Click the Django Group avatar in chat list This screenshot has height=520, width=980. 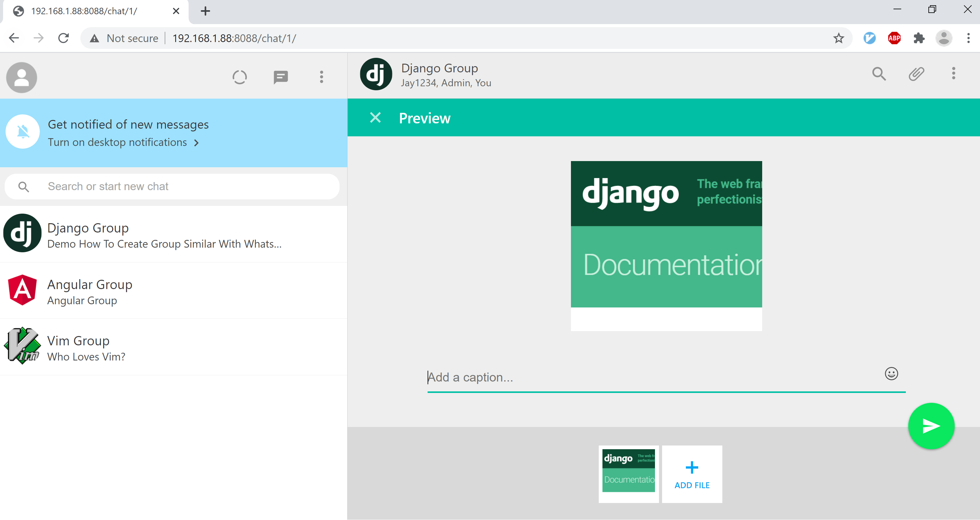click(22, 233)
